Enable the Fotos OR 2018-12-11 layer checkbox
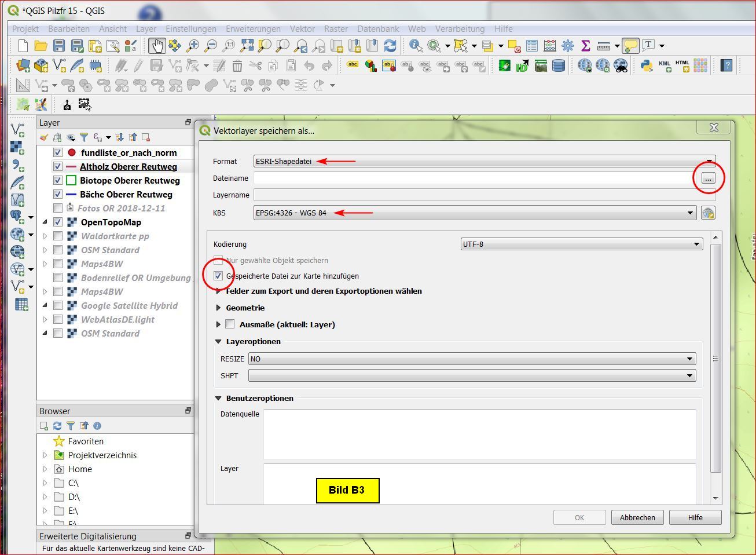The image size is (756, 555). [58, 208]
